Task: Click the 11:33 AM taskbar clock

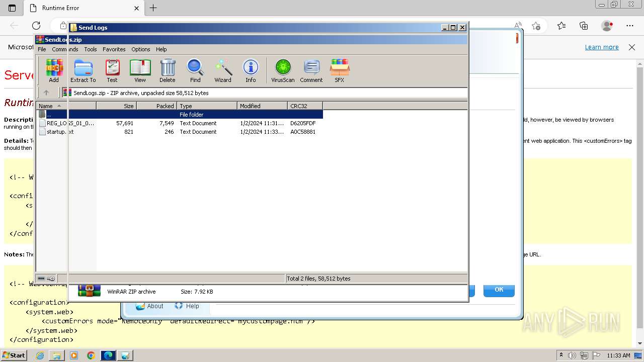Action: click(x=618, y=355)
